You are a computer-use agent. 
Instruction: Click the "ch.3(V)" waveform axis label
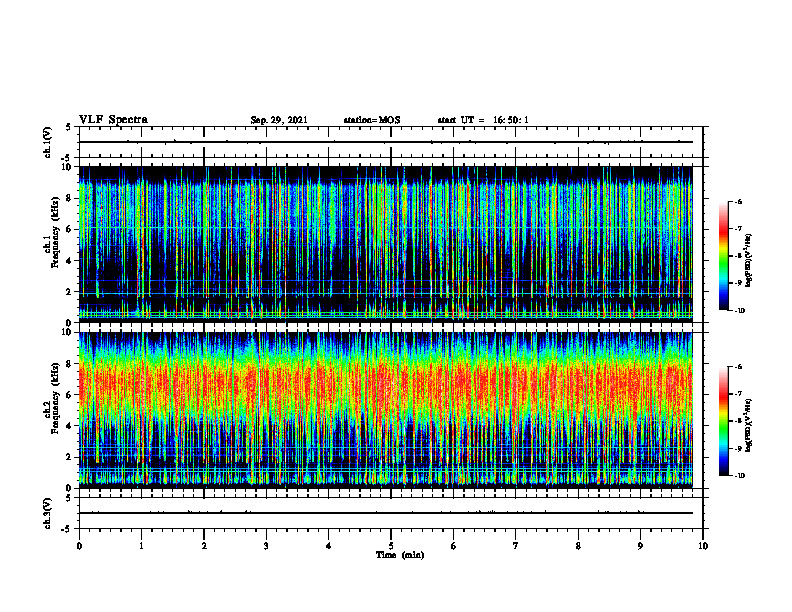pos(48,513)
